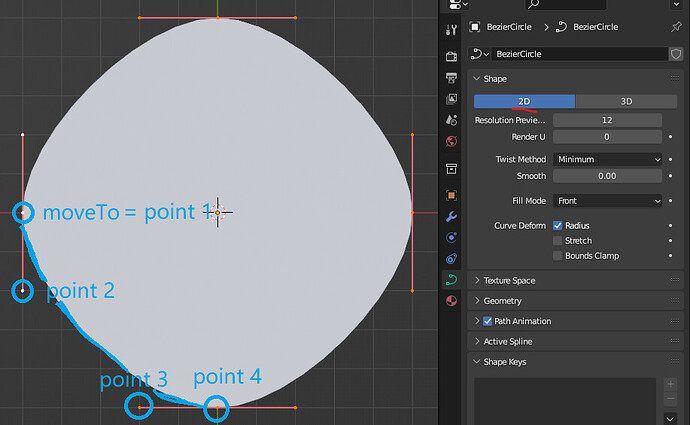Select the top-right handle of the top point
Screen dimensions: 690x425
pyautogui.click(x=295, y=18)
